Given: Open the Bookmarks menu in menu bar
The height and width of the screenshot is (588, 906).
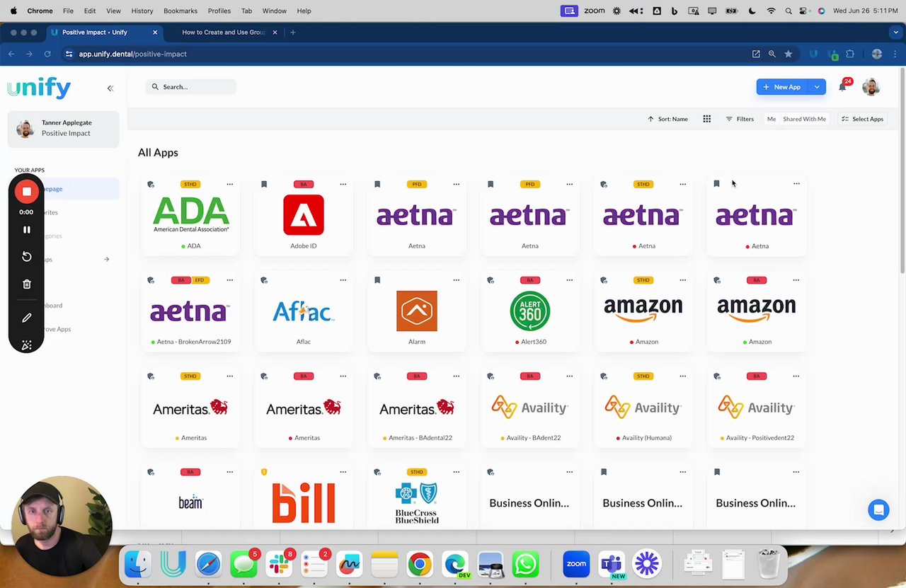Looking at the screenshot, I should pyautogui.click(x=180, y=11).
